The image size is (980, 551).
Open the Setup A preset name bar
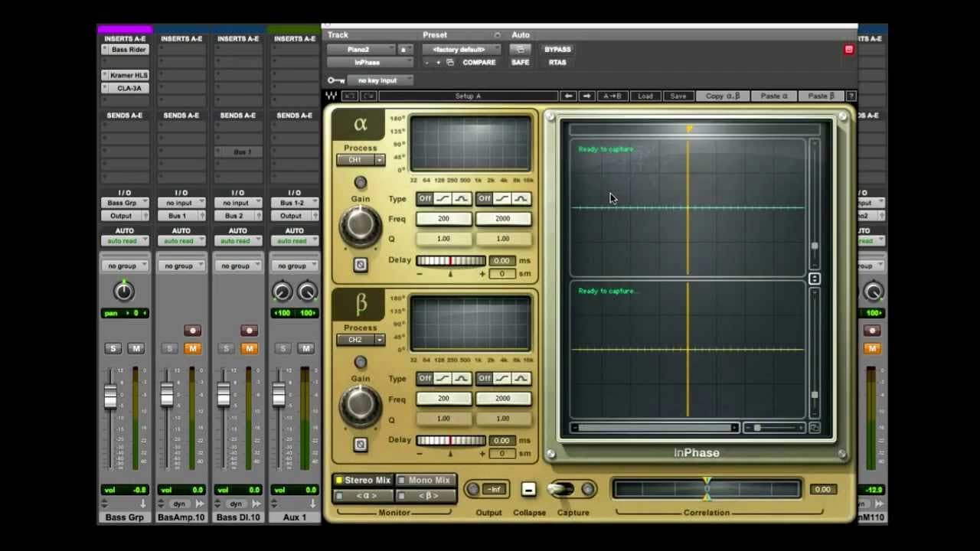coord(468,96)
